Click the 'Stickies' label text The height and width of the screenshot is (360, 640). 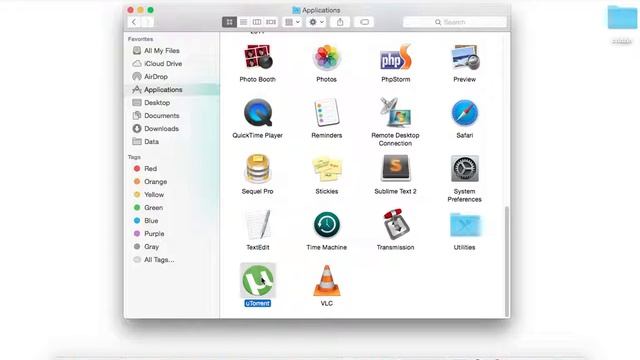coord(327,191)
